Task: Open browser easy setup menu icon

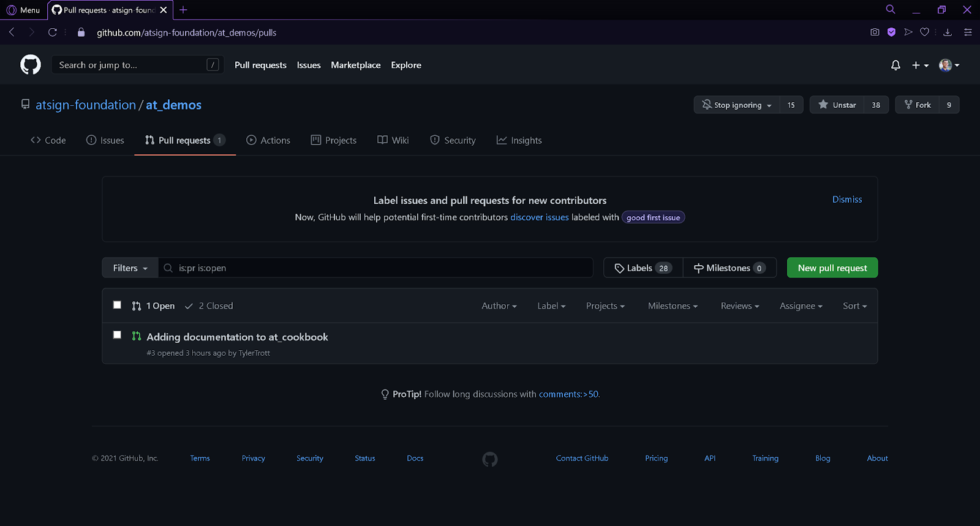Action: click(968, 32)
